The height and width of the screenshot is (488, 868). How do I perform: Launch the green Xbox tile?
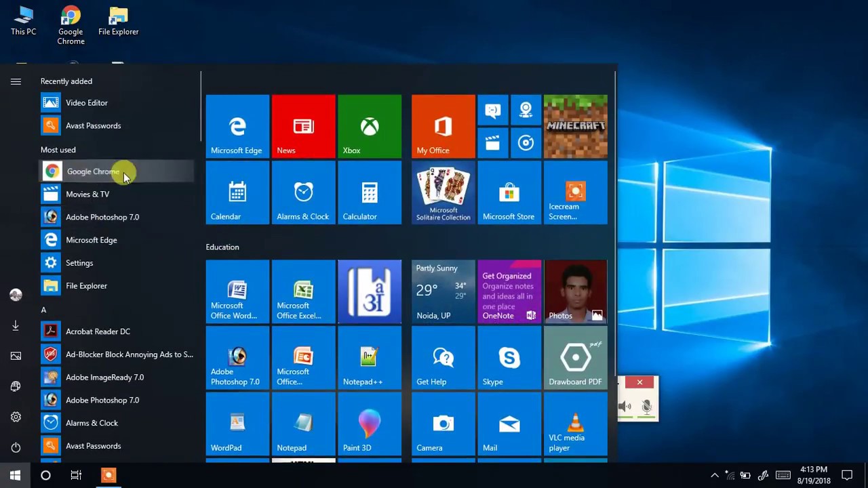click(x=370, y=127)
